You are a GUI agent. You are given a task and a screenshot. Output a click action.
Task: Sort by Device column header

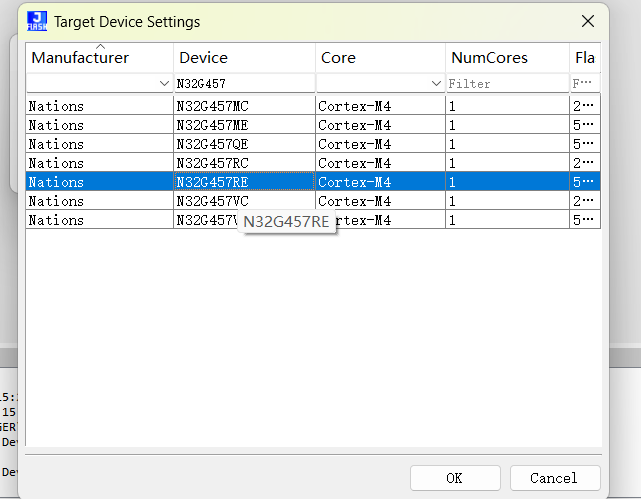[244, 58]
